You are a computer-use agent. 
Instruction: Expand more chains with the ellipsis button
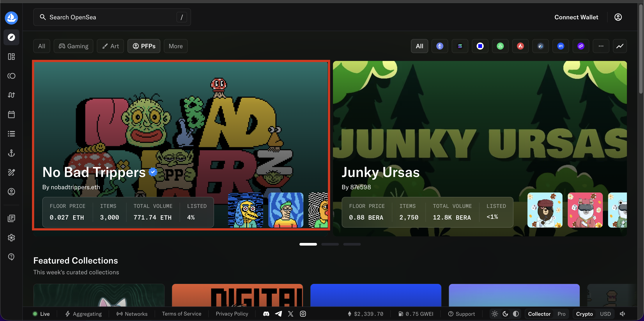[601, 46]
